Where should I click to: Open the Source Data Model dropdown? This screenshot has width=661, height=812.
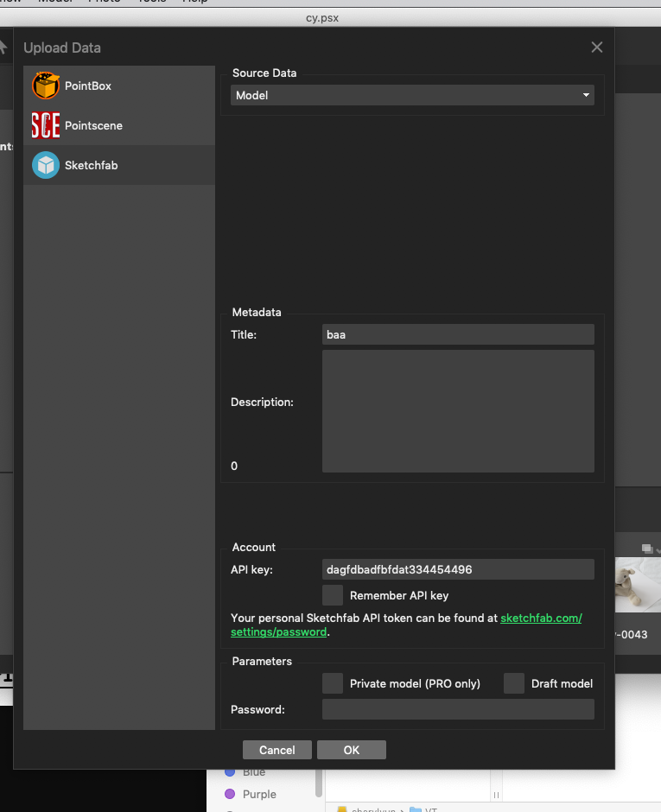pos(412,95)
